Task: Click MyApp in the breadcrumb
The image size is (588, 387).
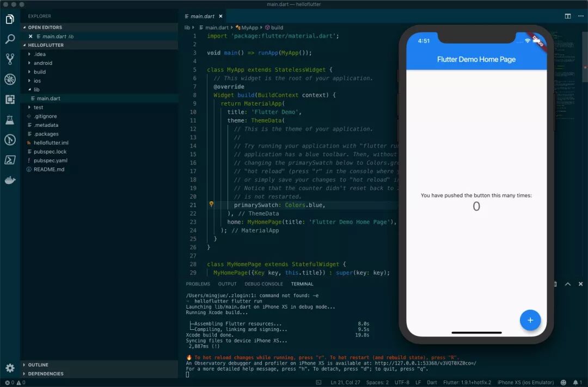Action: tap(247, 27)
